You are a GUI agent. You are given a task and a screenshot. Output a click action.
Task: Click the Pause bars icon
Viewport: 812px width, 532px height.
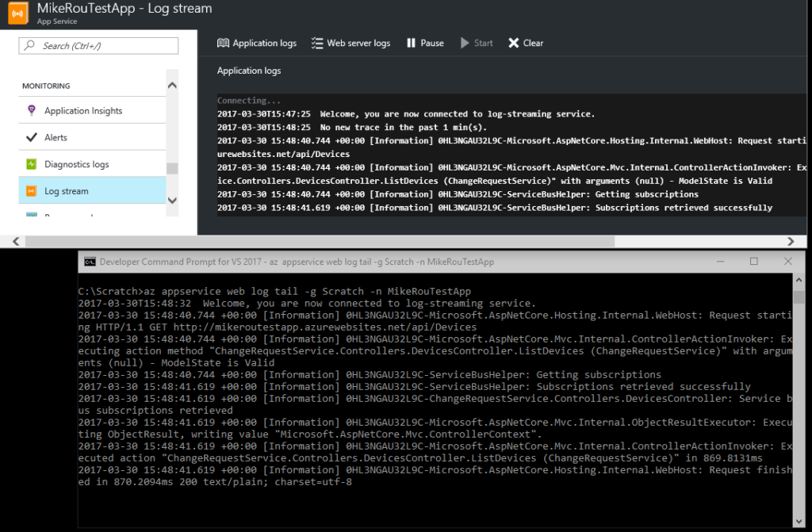[412, 43]
